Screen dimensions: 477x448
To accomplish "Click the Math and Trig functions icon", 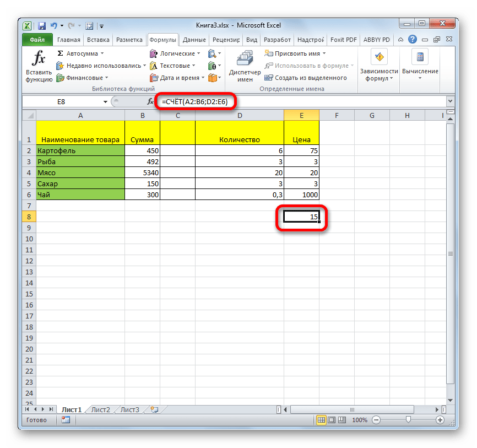I will pyautogui.click(x=212, y=66).
